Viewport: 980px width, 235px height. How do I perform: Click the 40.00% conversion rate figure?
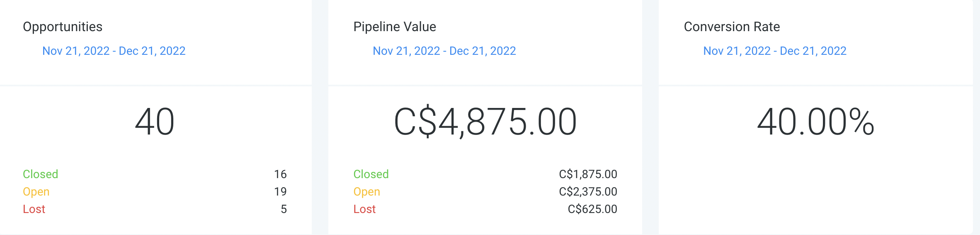point(815,122)
